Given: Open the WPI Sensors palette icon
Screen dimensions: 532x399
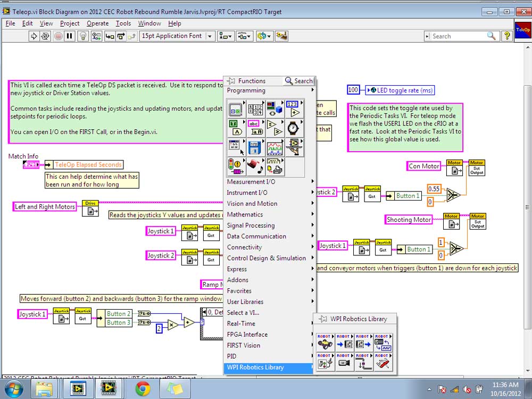Looking at the screenshot, I should (345, 342).
